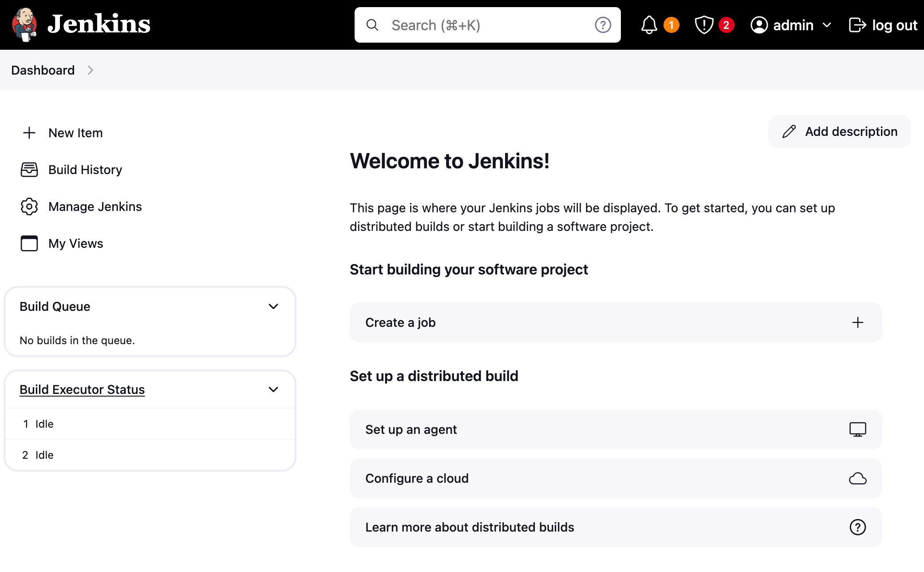The width and height of the screenshot is (924, 572).
Task: Click executor row '1 Idle'
Action: tap(150, 424)
